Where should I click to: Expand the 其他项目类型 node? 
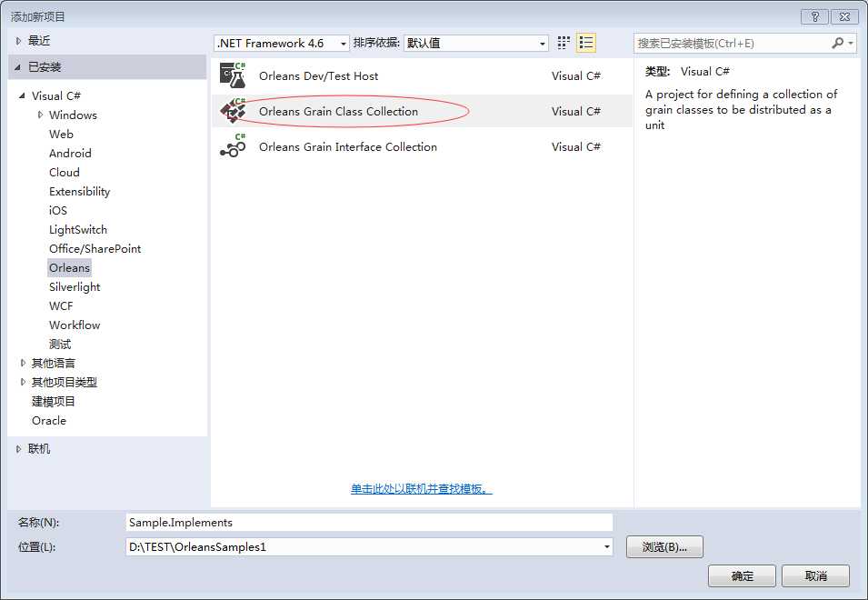pos(23,382)
